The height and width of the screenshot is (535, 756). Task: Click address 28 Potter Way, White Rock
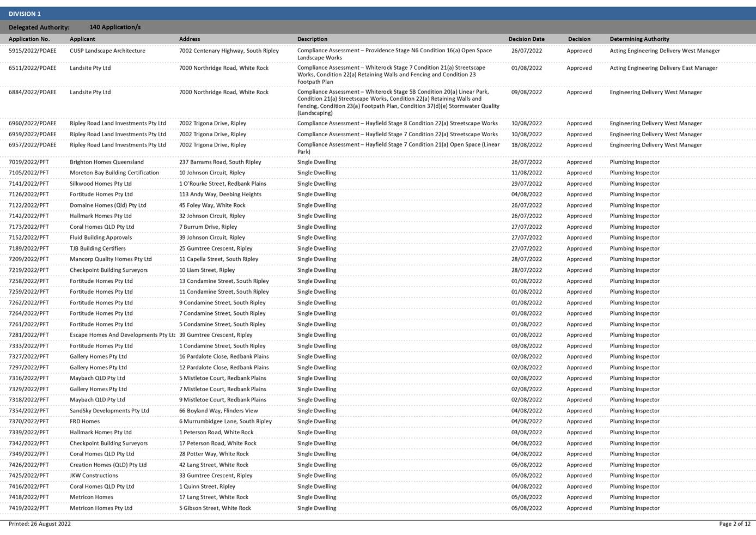(x=214, y=454)
